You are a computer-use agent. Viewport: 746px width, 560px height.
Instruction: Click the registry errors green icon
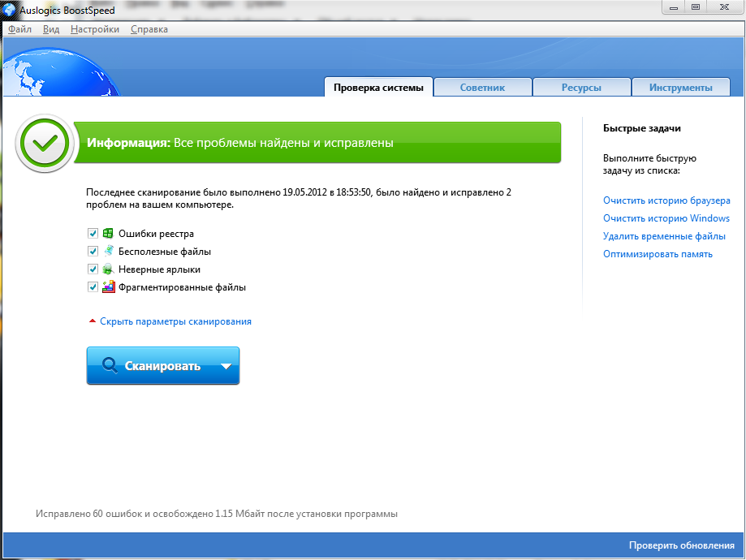(108, 233)
